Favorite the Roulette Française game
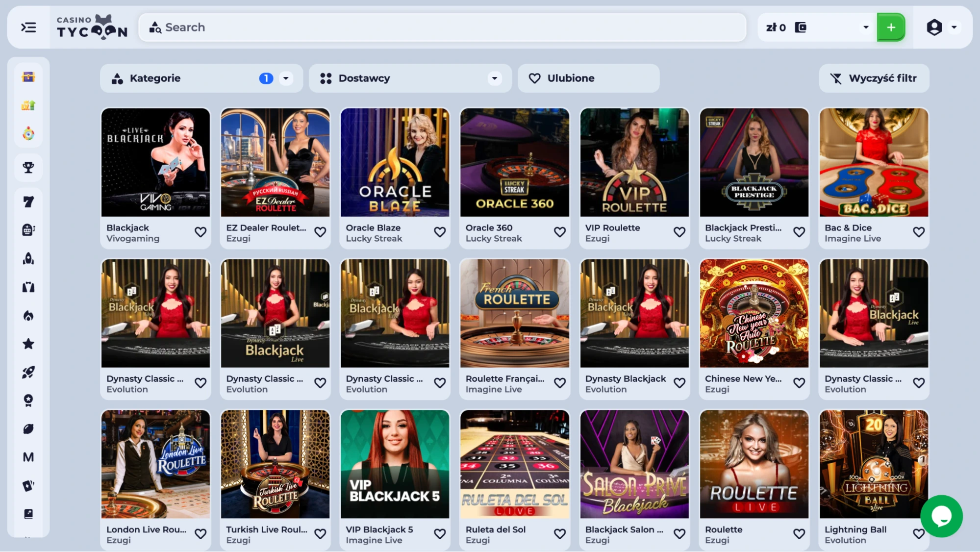The width and height of the screenshot is (980, 552). [560, 383]
